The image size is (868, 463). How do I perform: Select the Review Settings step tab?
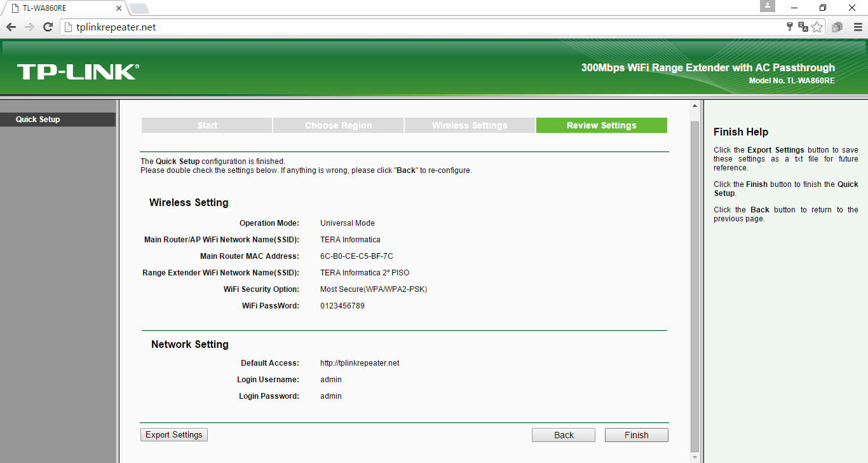[x=602, y=125]
